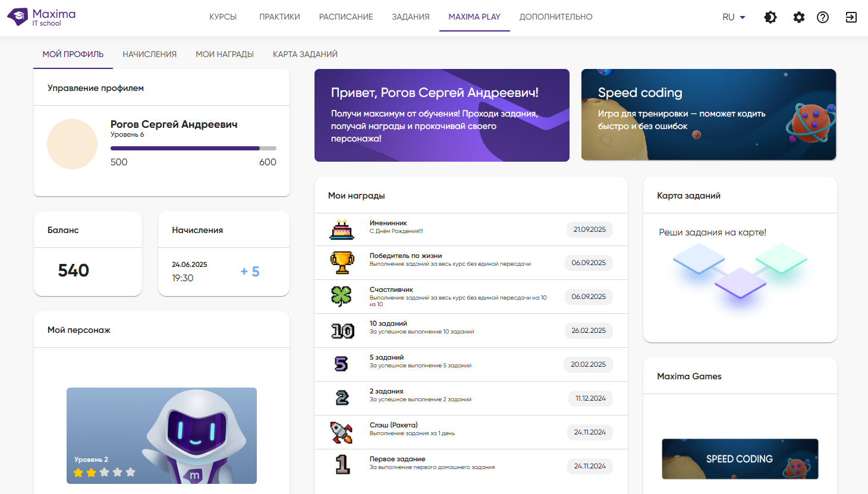Click the Мой персонаж card heading

(x=79, y=330)
